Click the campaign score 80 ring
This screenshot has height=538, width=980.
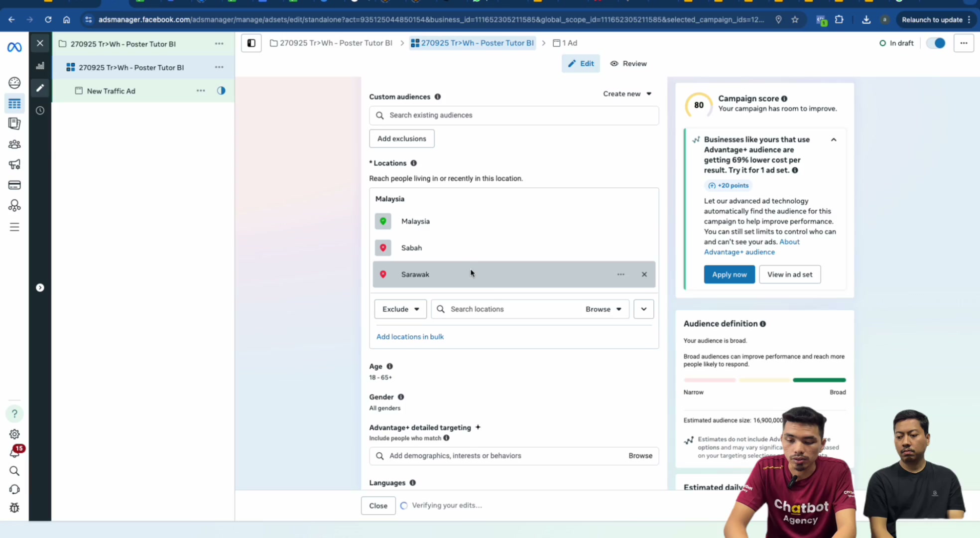tap(699, 105)
